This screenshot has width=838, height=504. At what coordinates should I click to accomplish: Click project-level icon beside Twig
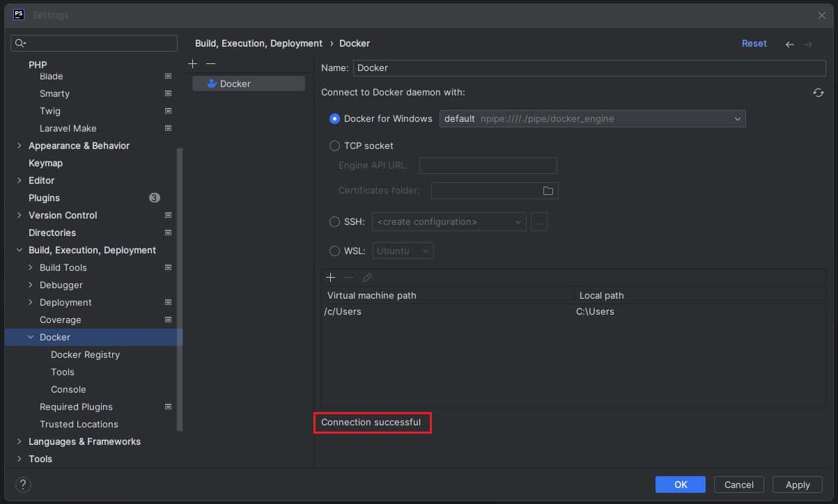coord(168,111)
